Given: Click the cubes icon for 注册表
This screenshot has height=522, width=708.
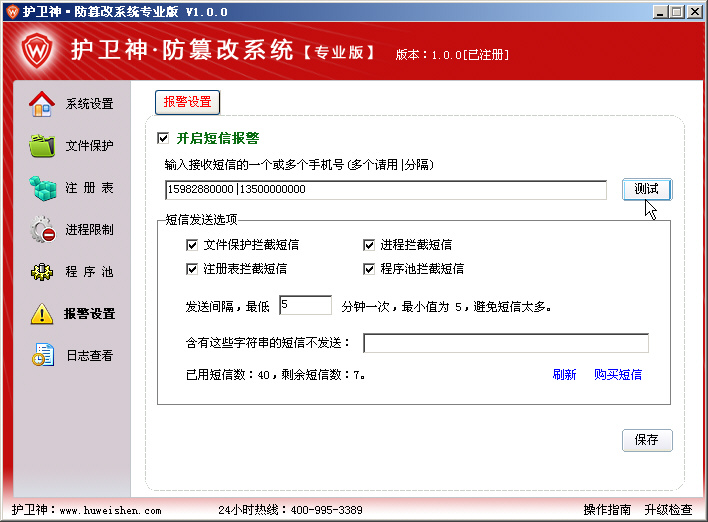Looking at the screenshot, I should (42, 188).
